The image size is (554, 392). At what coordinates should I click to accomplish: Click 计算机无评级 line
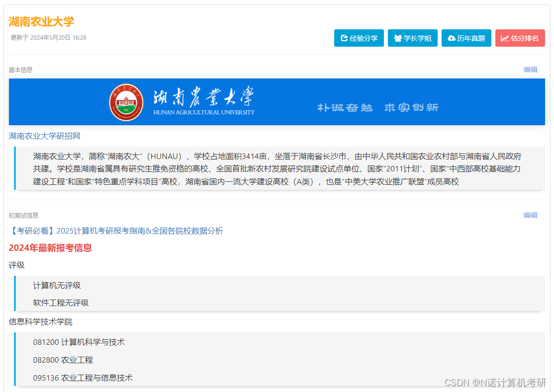57,285
